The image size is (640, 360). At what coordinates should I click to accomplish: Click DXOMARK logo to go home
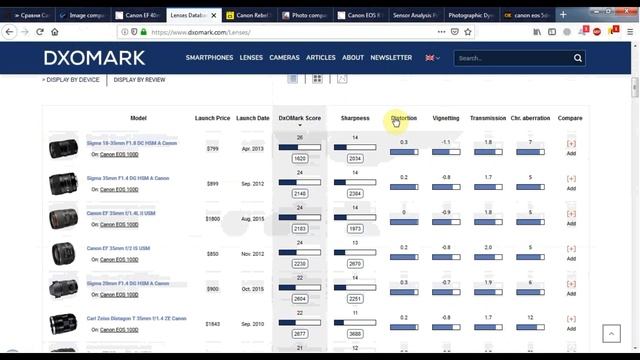[x=94, y=58]
